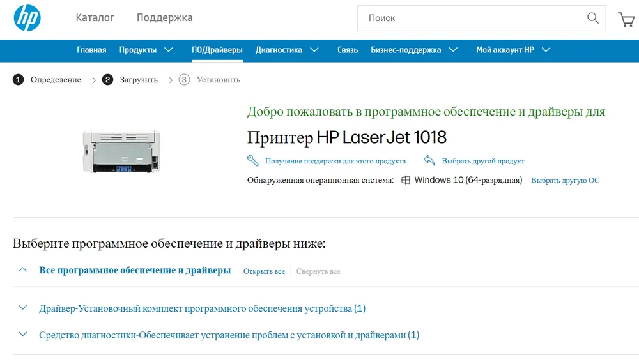The width and height of the screenshot is (639, 364).
Task: Click the magnifier search icon
Action: [592, 18]
